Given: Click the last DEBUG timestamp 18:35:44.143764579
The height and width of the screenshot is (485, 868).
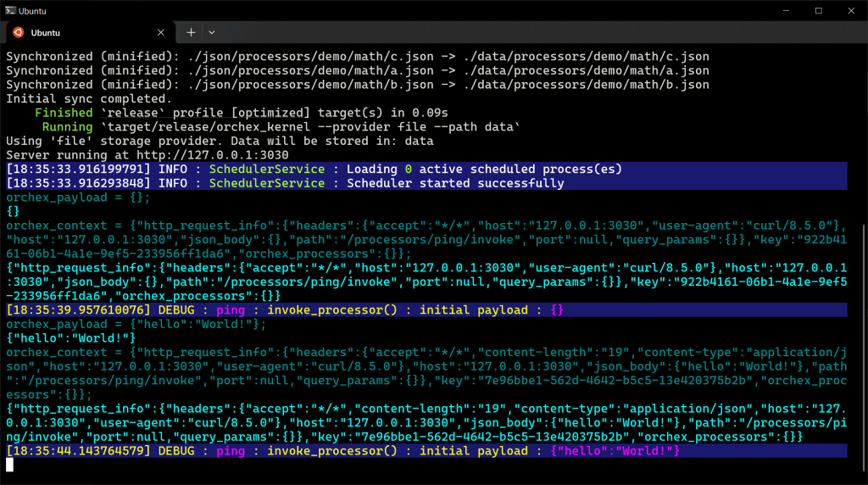Looking at the screenshot, I should (x=78, y=451).
